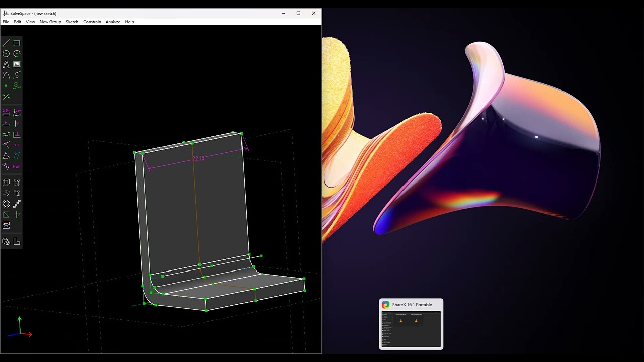Apply Parallel constraint
The image size is (644, 362).
point(6,134)
